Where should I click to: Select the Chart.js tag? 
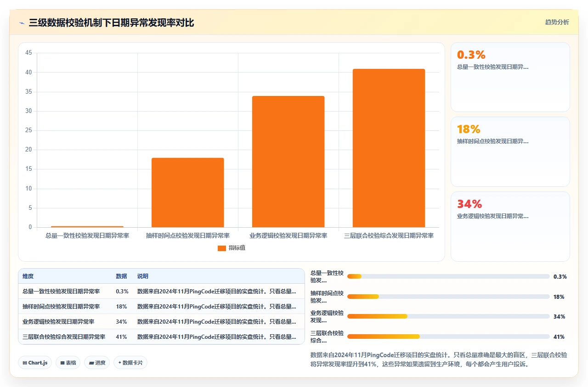click(x=35, y=363)
